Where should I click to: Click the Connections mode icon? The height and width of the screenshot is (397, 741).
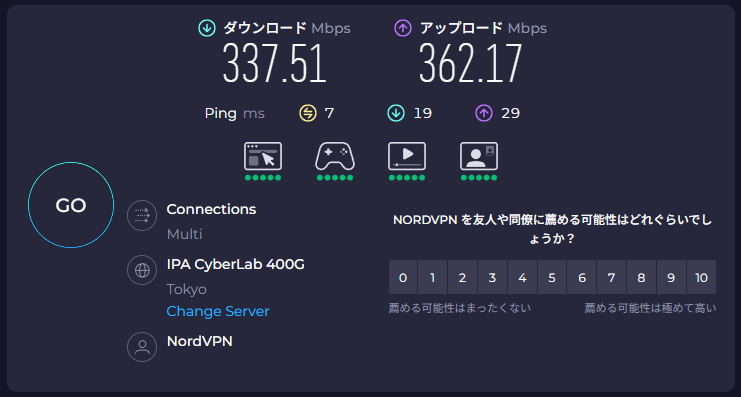tap(142, 216)
